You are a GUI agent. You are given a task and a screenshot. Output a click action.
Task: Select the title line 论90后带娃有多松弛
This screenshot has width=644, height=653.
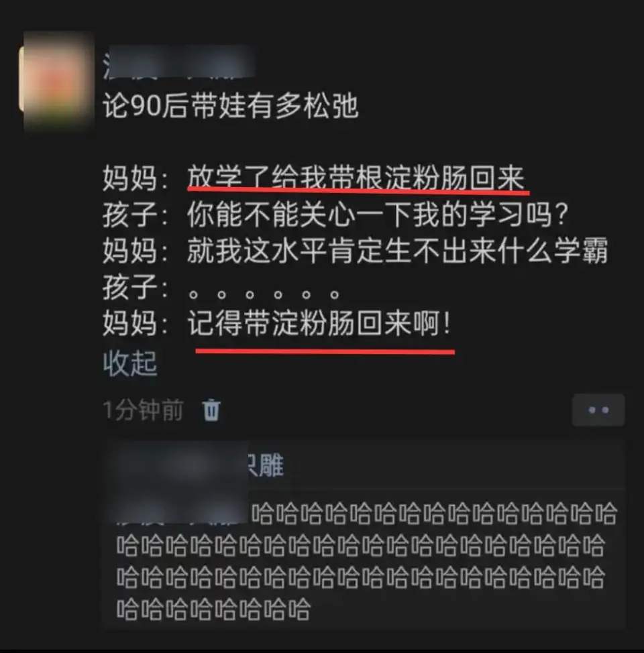tap(231, 106)
